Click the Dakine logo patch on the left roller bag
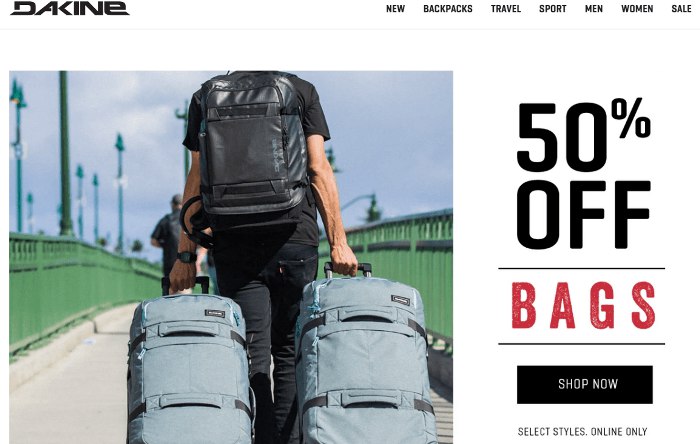The height and width of the screenshot is (444, 700). point(215,313)
